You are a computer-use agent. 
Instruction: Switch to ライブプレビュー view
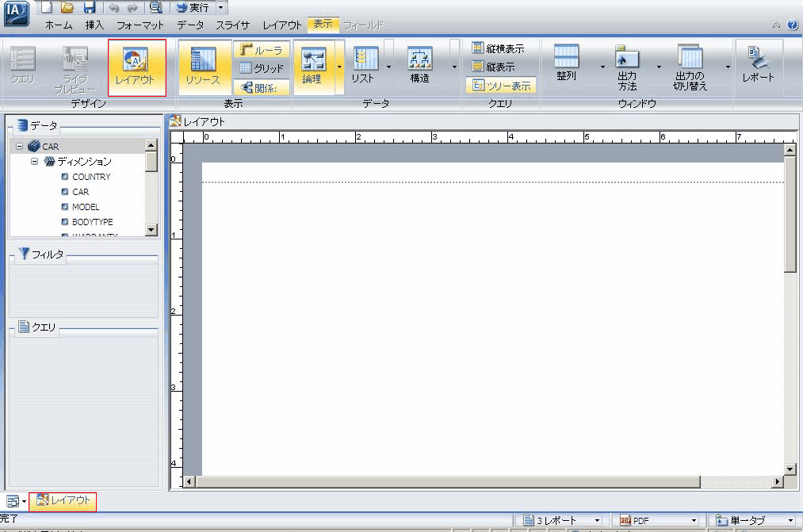point(75,70)
